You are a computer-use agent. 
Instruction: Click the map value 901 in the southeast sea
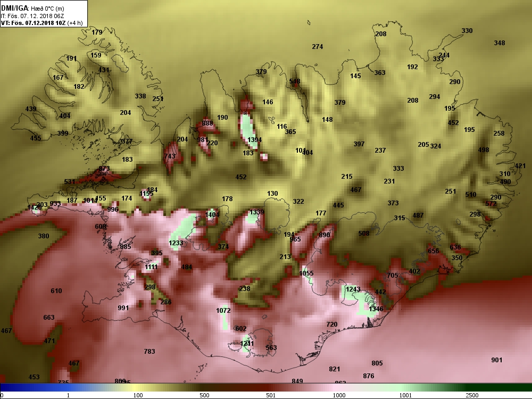(x=497, y=360)
